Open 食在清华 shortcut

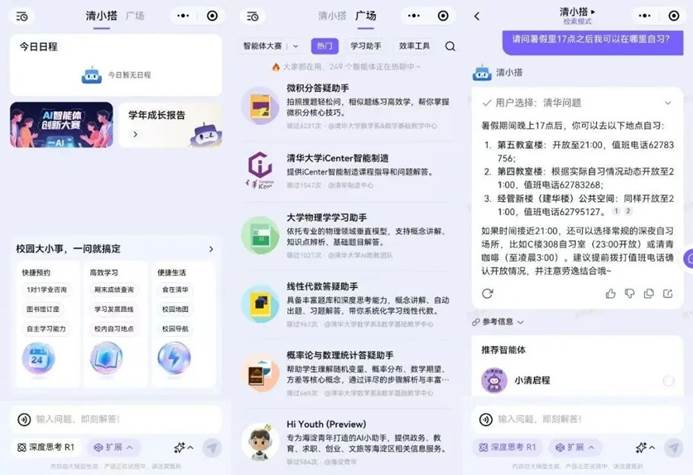click(175, 290)
